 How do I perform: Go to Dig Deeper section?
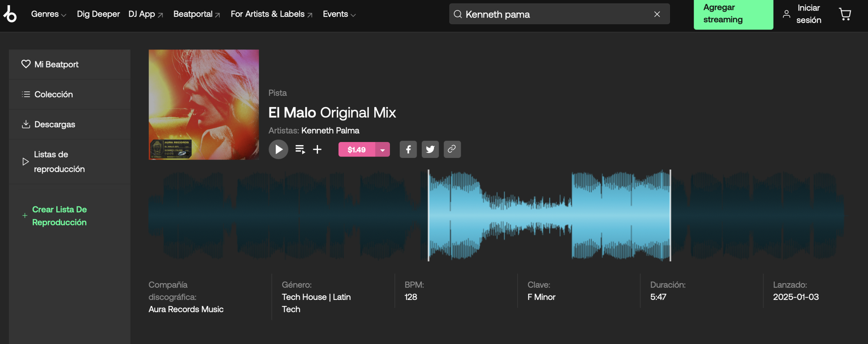pos(98,14)
